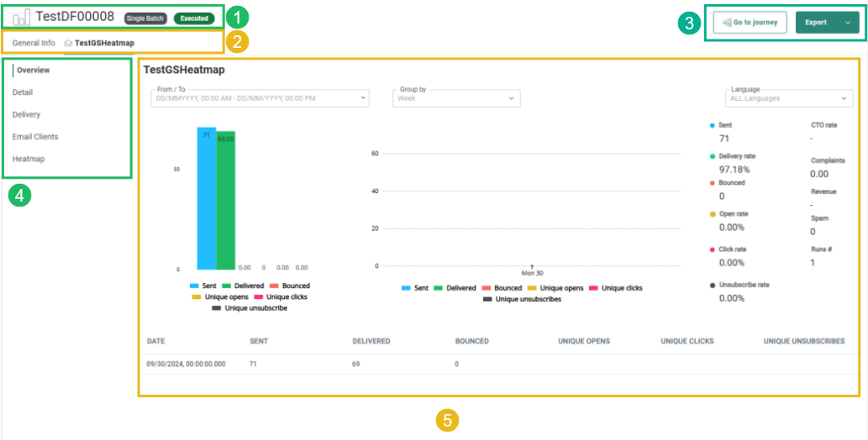Open the Email Clients section

[35, 136]
